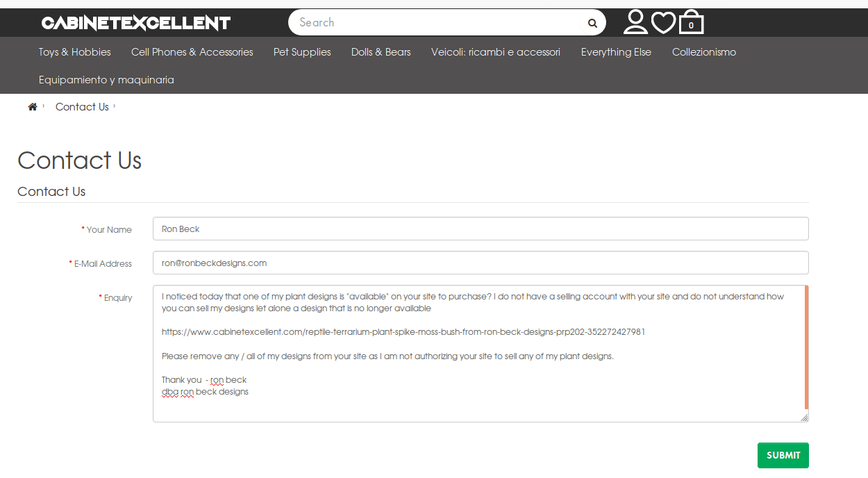The image size is (868, 478).
Task: Open the user account icon
Action: tap(635, 22)
